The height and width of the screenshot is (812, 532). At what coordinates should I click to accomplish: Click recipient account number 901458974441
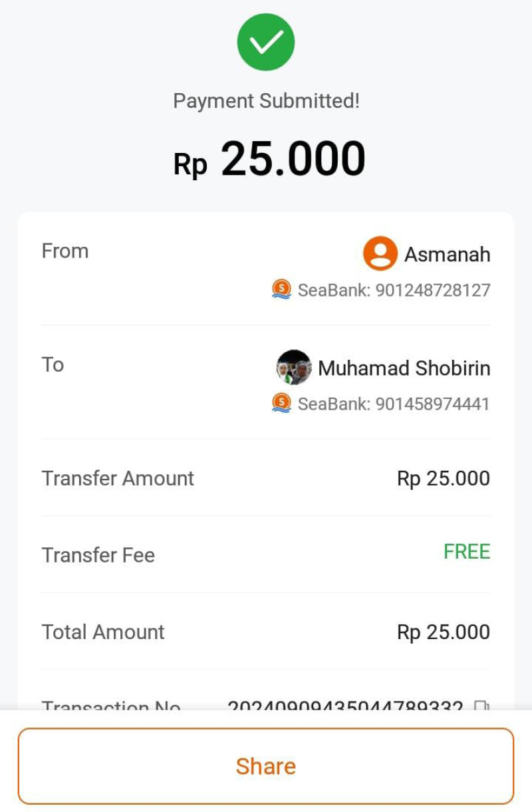(x=433, y=404)
